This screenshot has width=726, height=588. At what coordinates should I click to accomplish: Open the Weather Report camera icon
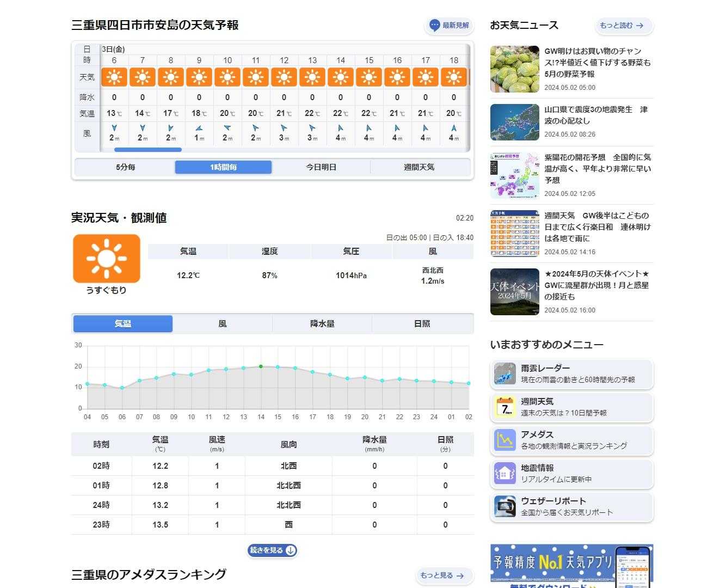pos(504,507)
